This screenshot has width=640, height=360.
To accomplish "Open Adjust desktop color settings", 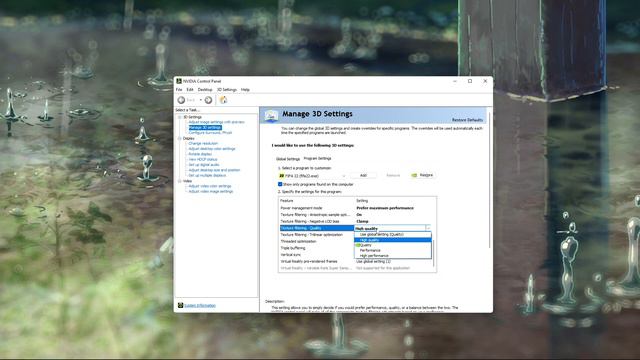I will pyautogui.click(x=212, y=149).
